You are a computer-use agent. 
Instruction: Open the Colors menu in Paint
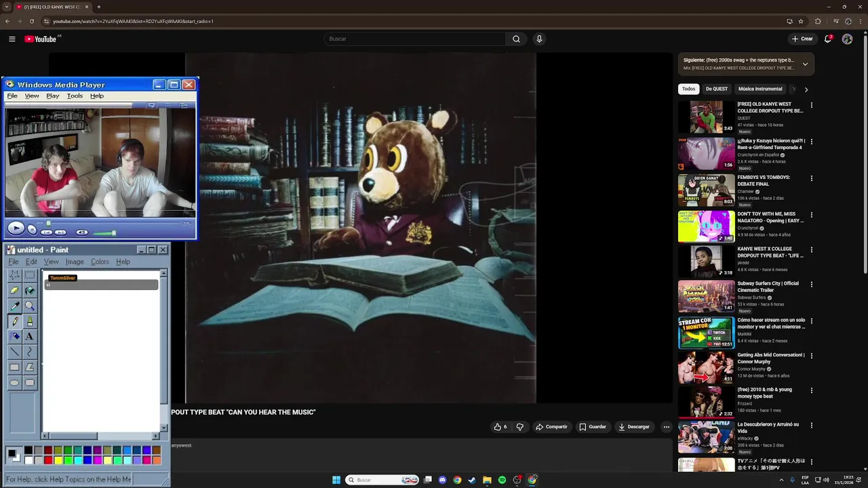(100, 262)
